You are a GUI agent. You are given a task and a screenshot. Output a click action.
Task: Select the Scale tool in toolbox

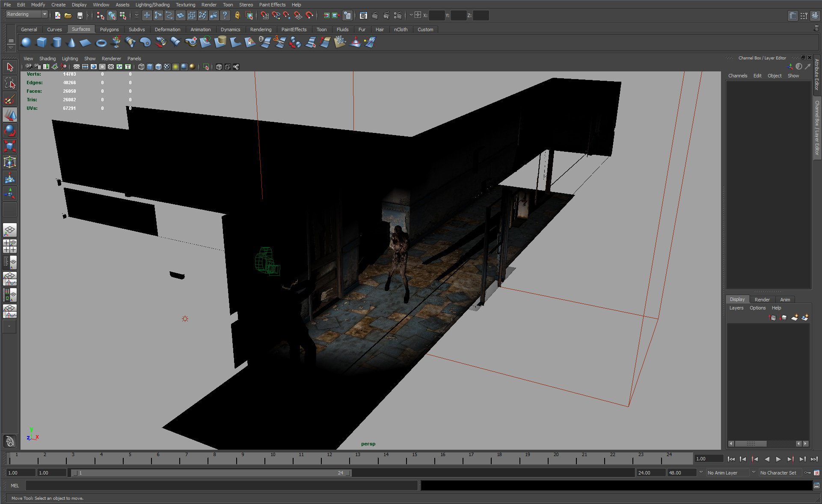click(10, 146)
